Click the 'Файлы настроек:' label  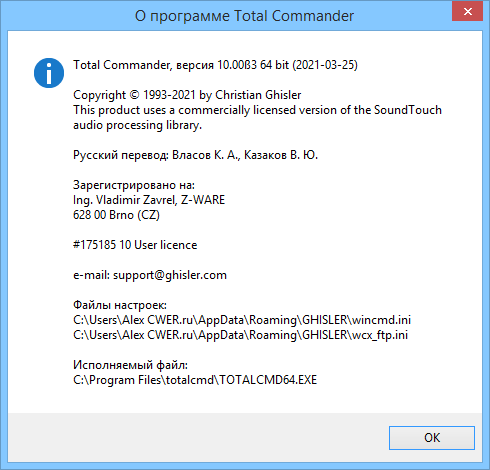click(120, 305)
